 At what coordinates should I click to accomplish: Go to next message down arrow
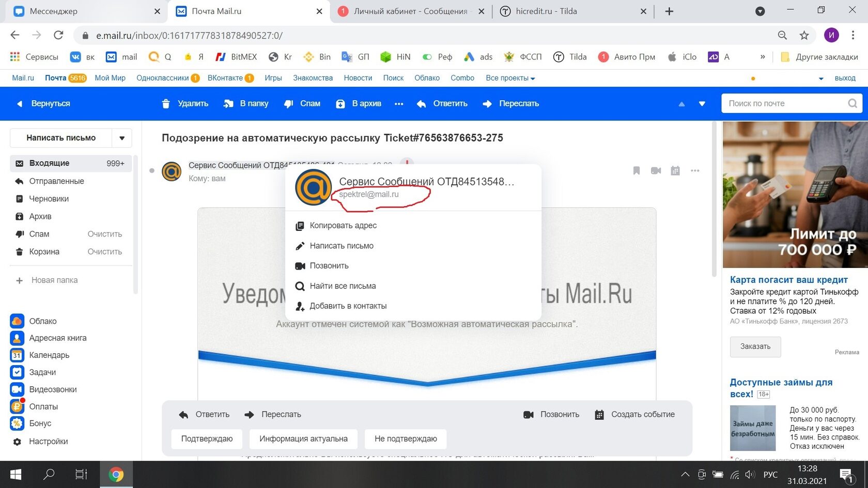(x=702, y=104)
